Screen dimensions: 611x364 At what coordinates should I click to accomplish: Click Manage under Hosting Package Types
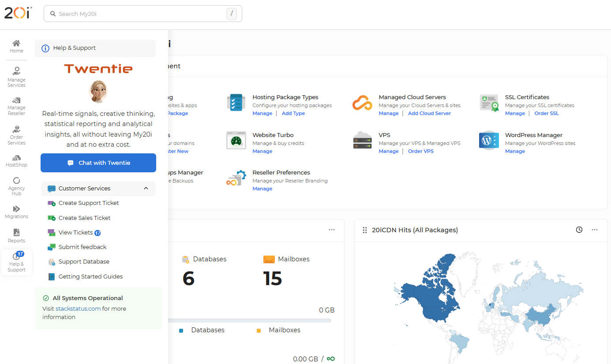(x=262, y=113)
